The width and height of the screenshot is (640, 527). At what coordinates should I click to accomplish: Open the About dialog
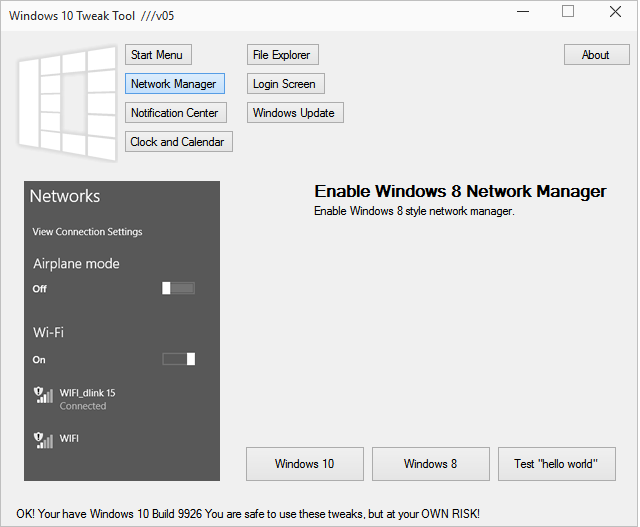(597, 55)
